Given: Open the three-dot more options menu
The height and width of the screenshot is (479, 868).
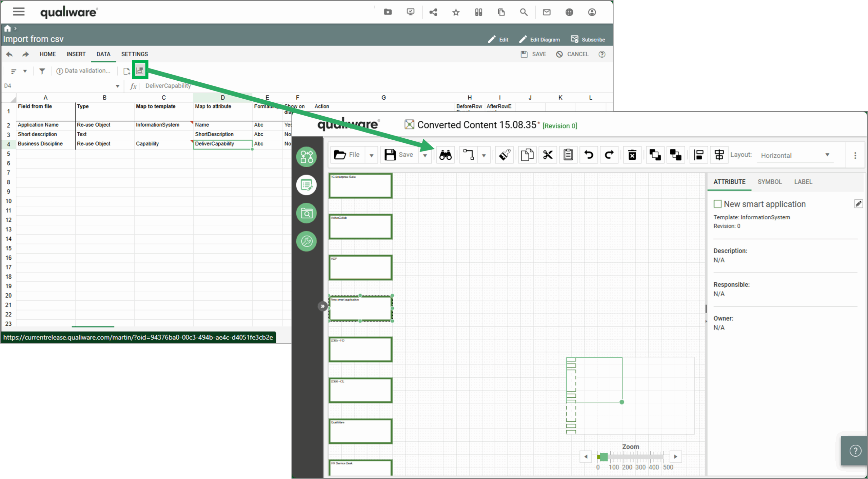Looking at the screenshot, I should click(855, 155).
